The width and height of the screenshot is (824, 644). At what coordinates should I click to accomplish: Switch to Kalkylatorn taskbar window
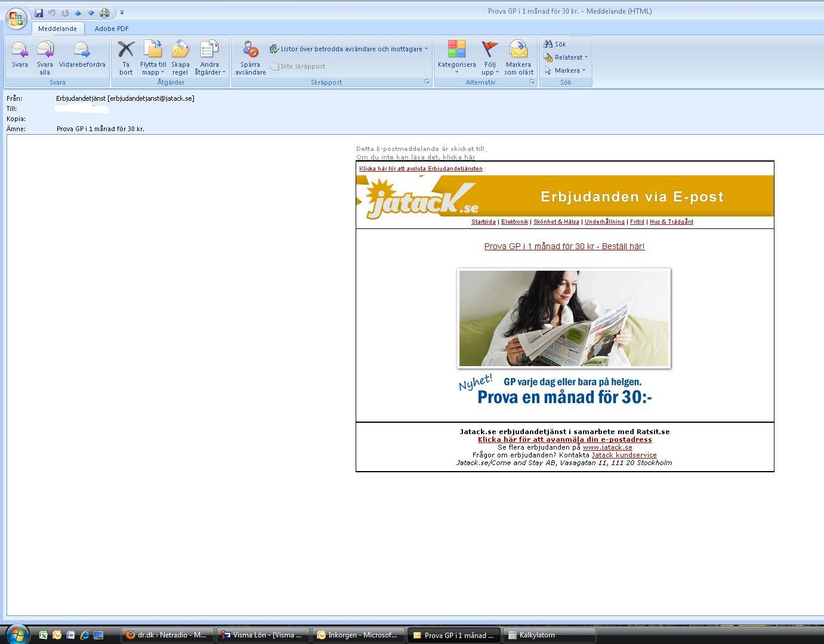[x=550, y=635]
